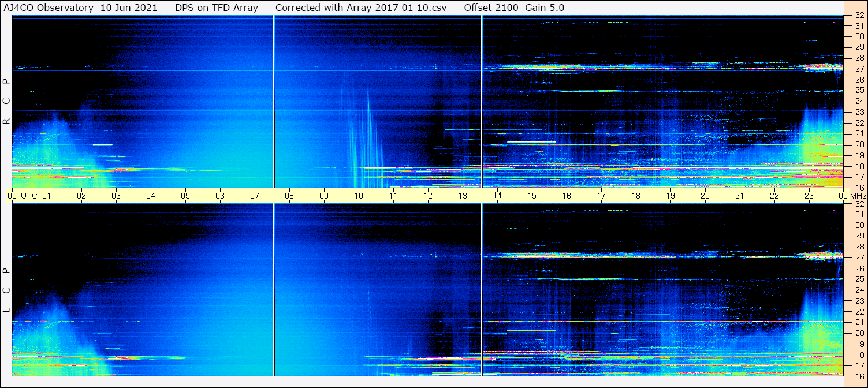Viewport: 868px width, 388px height.
Task: Choose the '08' hour tick
Action: [x=289, y=196]
